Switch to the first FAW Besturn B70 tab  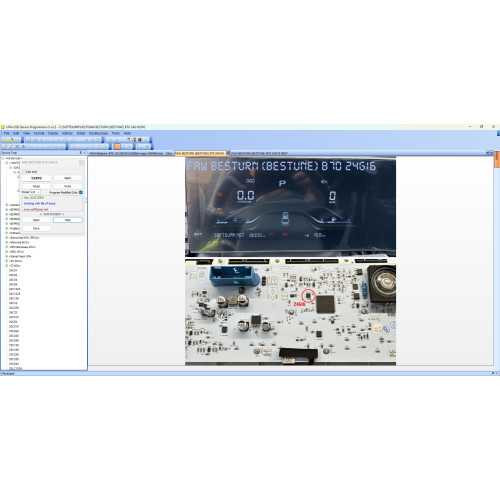(131, 153)
